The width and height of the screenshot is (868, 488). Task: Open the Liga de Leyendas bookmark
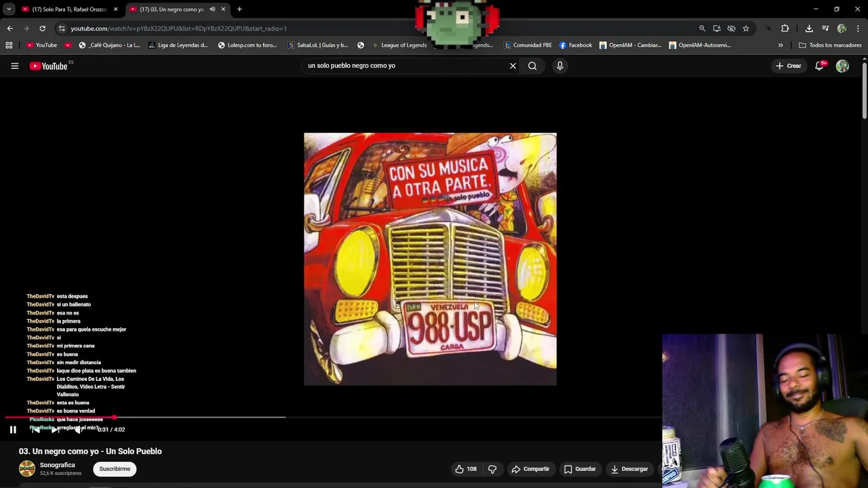click(178, 45)
